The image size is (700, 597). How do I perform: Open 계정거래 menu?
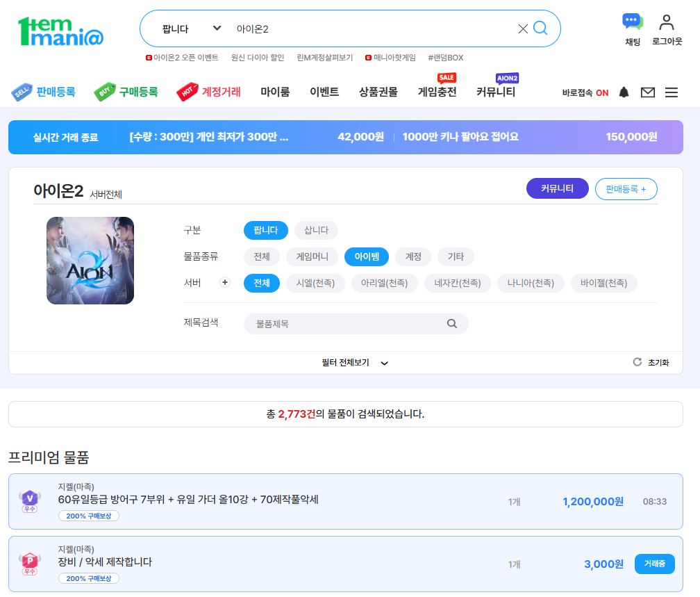click(x=221, y=92)
